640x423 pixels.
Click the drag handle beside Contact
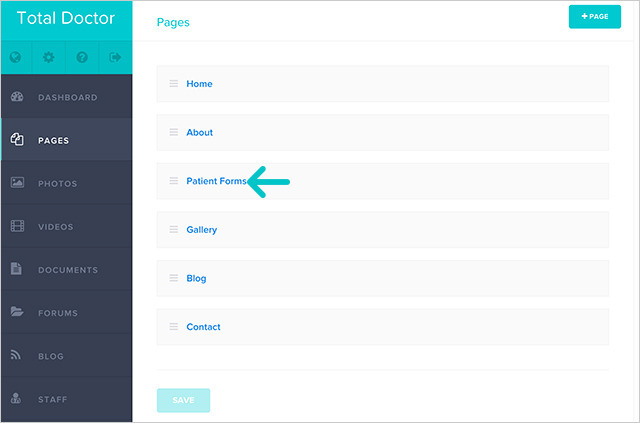[173, 327]
